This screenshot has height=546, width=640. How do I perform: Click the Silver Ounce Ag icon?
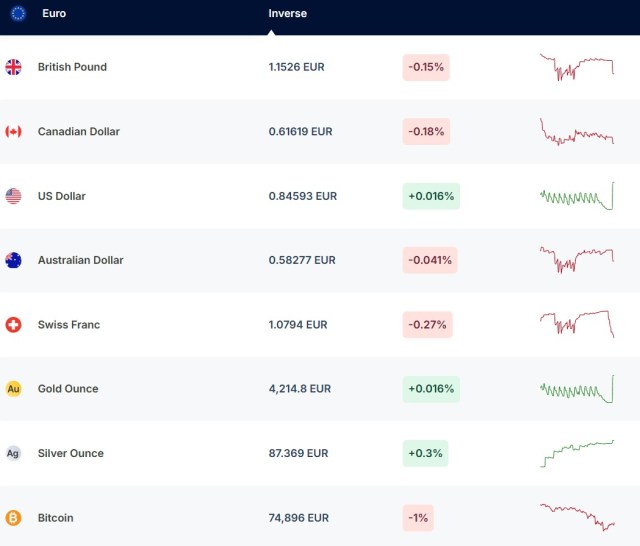click(13, 453)
